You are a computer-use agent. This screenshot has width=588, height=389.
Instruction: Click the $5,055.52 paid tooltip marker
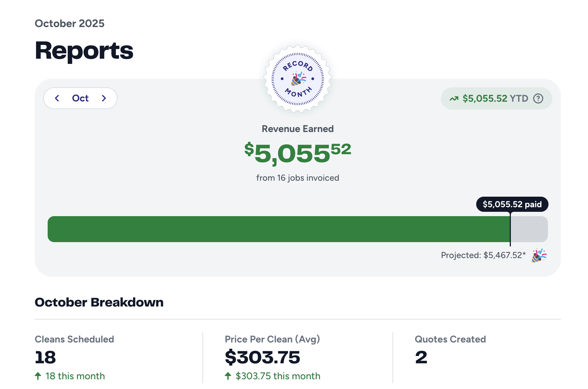pyautogui.click(x=512, y=204)
